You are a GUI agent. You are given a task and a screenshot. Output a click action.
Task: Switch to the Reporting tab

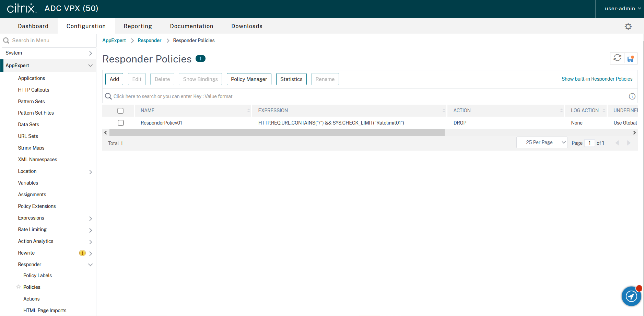tap(138, 26)
